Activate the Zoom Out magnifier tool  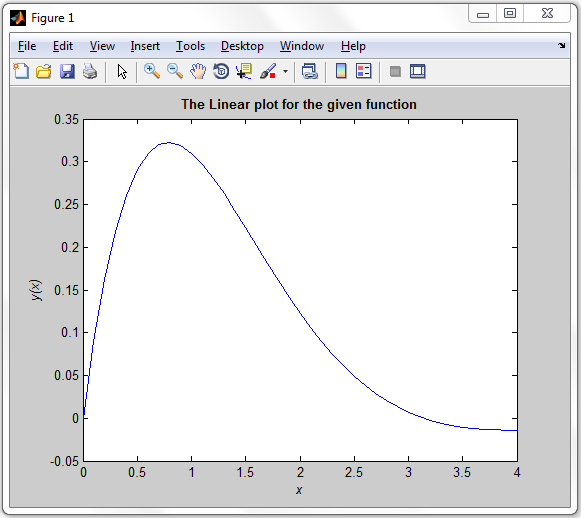click(175, 71)
